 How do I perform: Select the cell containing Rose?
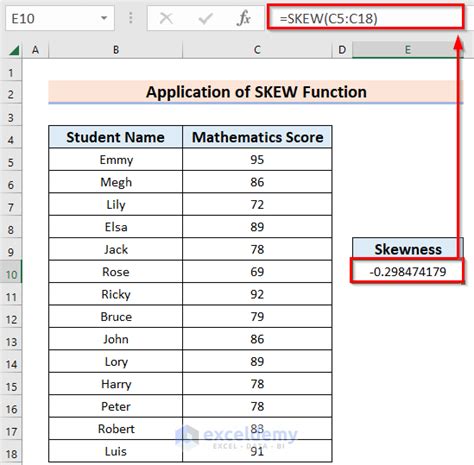pyautogui.click(x=116, y=272)
